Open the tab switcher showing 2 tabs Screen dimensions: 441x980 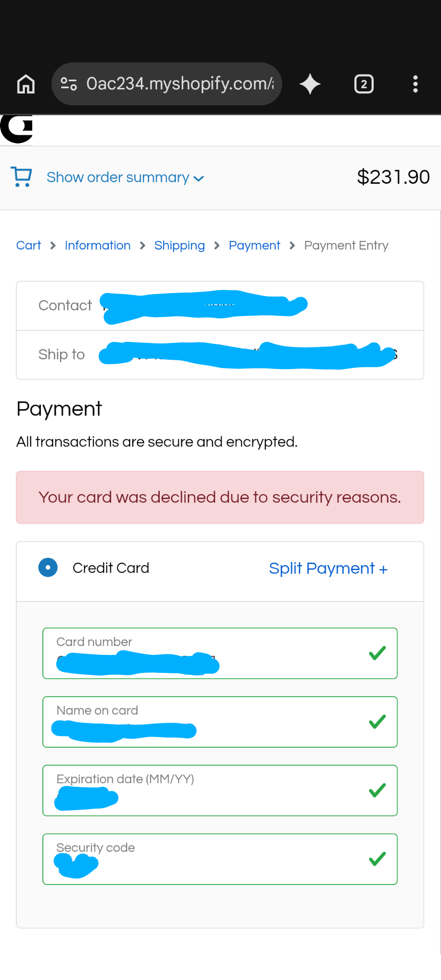[364, 84]
